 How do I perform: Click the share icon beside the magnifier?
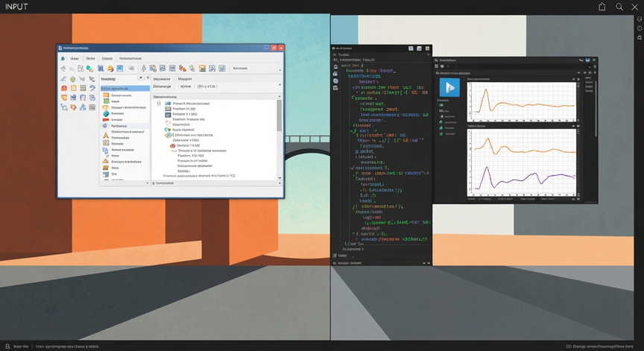(602, 7)
